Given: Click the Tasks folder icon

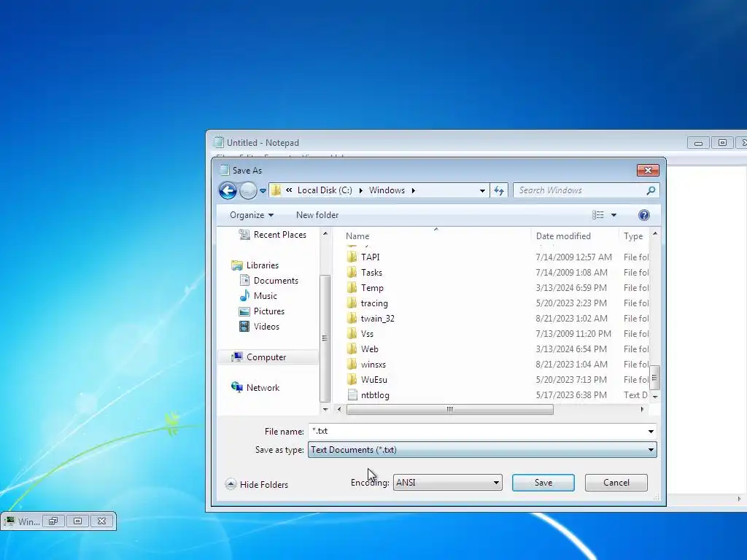Looking at the screenshot, I should tap(352, 273).
